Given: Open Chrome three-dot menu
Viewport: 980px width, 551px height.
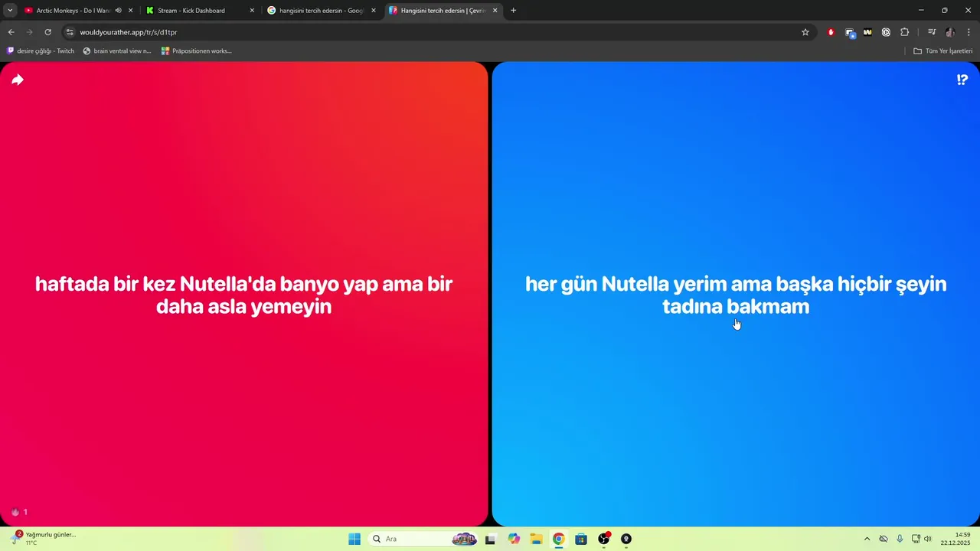Looking at the screenshot, I should pos(969,32).
